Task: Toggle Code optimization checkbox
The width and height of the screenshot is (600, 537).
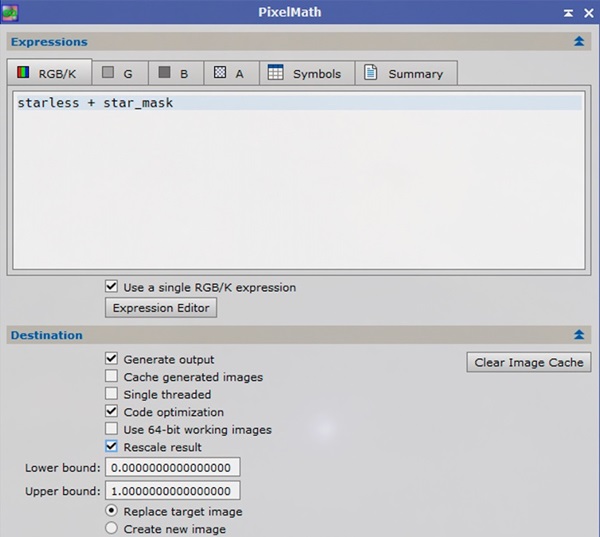Action: click(x=111, y=411)
